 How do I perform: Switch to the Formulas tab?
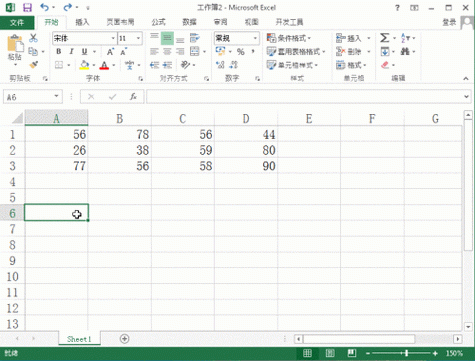point(158,22)
